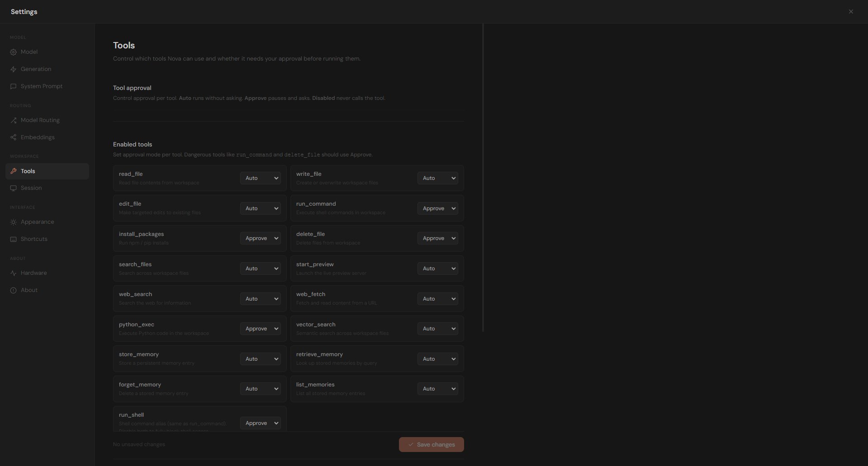Open System Prompt section

pos(47,86)
